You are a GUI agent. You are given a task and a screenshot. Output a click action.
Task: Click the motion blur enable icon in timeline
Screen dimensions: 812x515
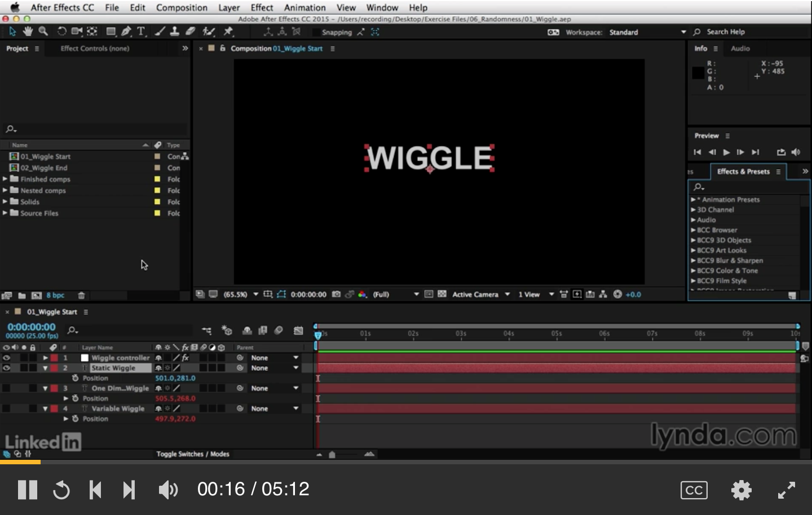click(x=279, y=331)
